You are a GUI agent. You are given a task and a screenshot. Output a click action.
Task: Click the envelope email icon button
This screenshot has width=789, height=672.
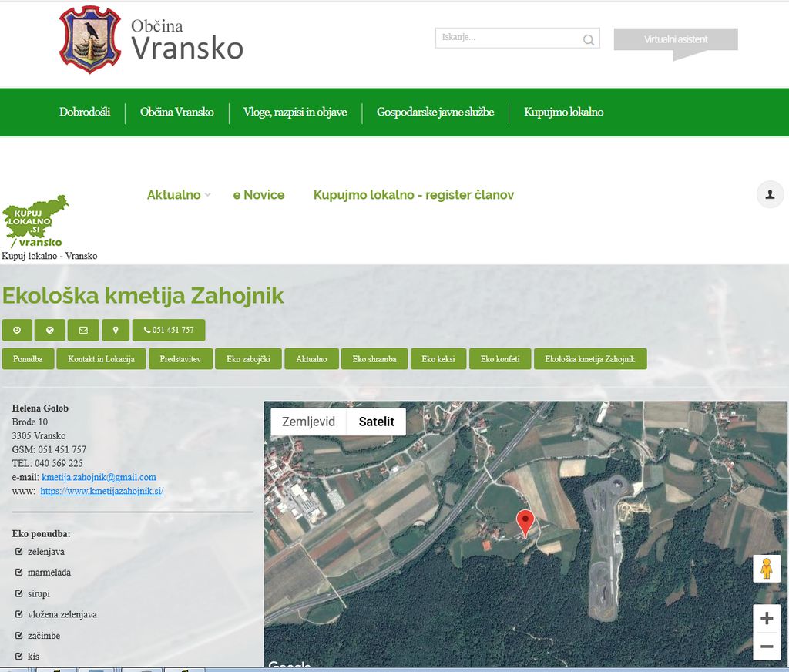pos(83,330)
